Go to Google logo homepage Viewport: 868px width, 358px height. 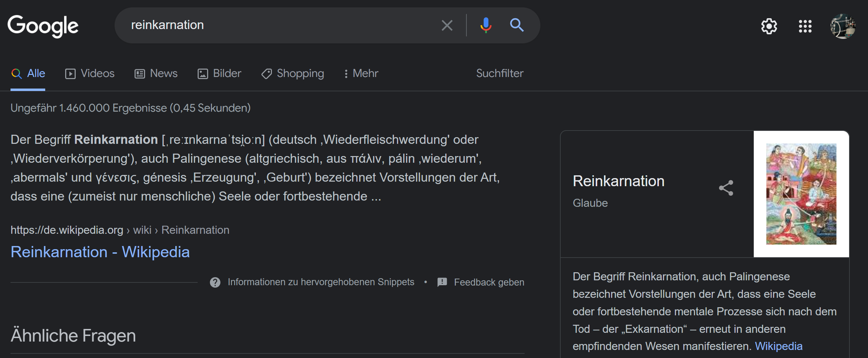(x=43, y=26)
